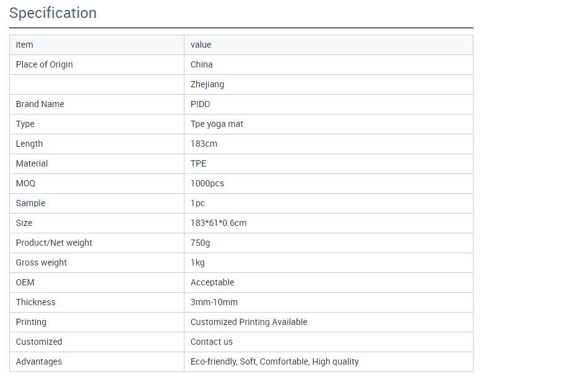588x385 pixels.
Task: Click the 750g net weight value
Action: (x=201, y=243)
